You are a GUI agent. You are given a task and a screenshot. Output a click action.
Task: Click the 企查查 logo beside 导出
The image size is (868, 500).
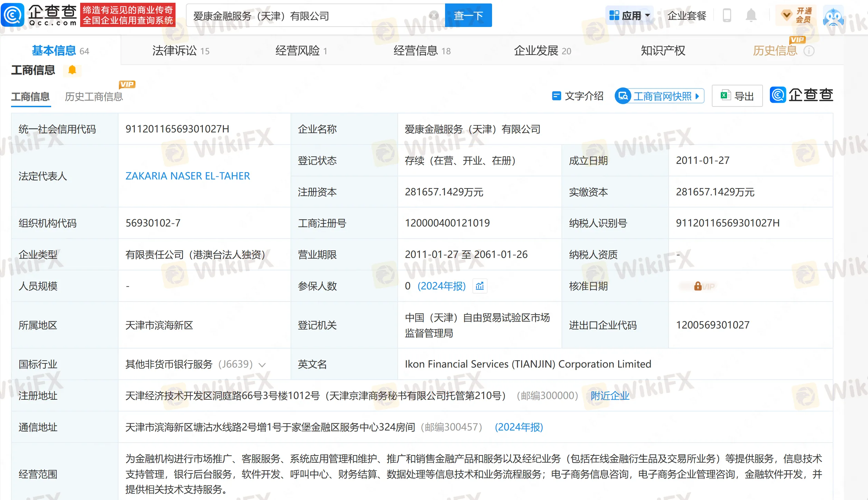click(801, 95)
